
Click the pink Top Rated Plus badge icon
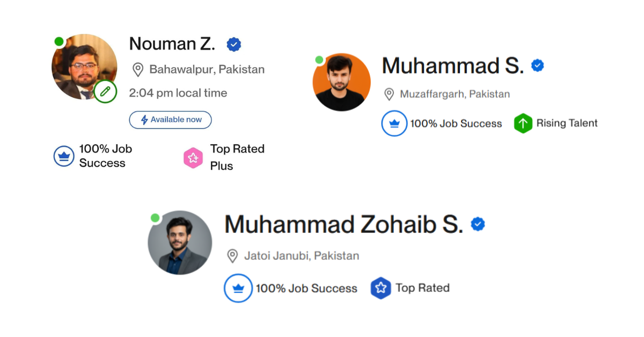193,158
